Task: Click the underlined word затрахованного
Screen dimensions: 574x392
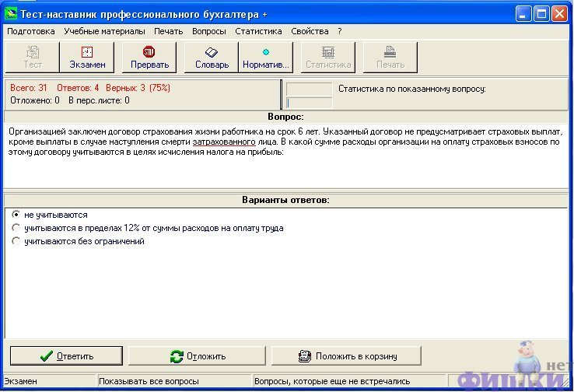Action: [224, 142]
